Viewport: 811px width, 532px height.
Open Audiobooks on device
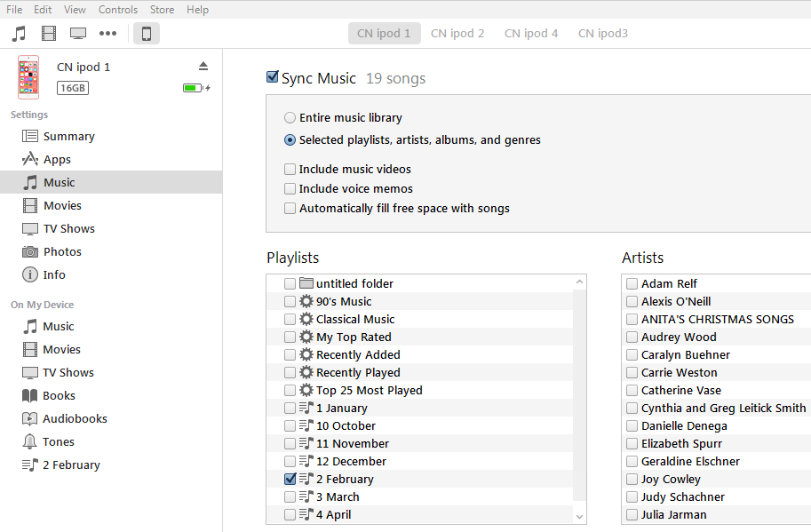(111, 419)
